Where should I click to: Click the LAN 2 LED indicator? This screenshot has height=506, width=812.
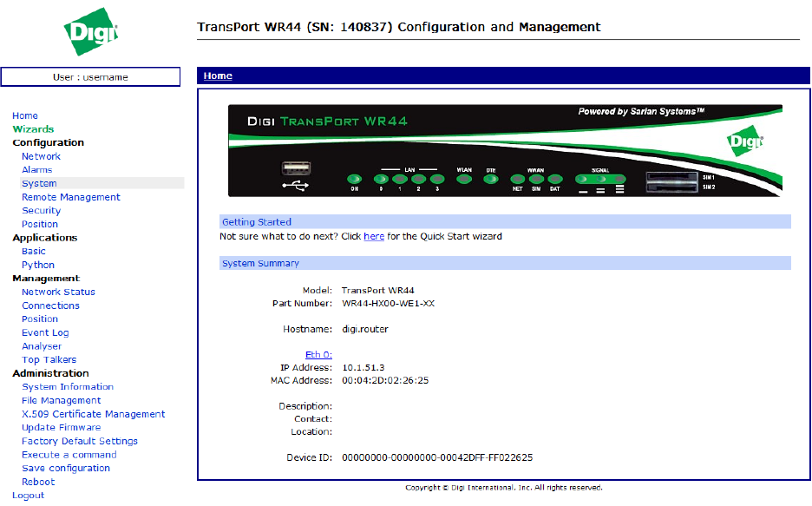(x=418, y=179)
